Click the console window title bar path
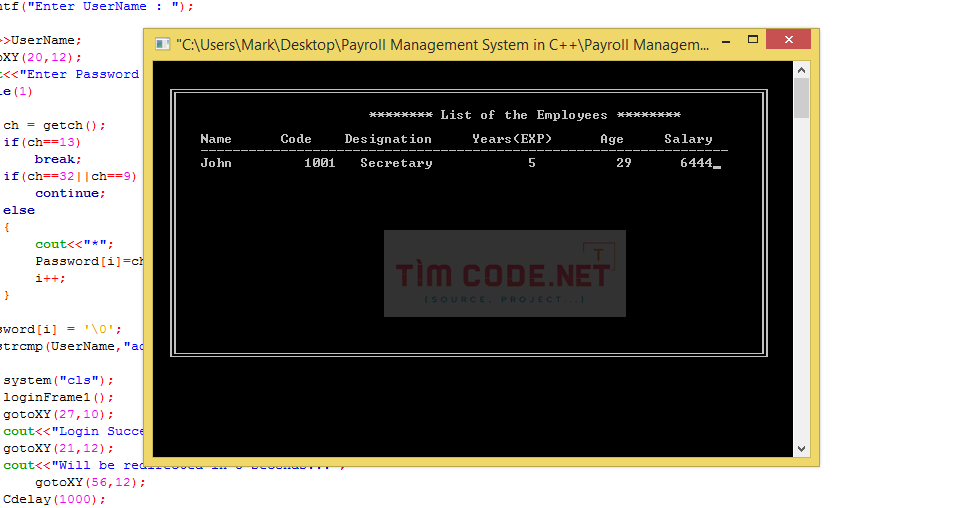969x508 pixels. click(442, 44)
